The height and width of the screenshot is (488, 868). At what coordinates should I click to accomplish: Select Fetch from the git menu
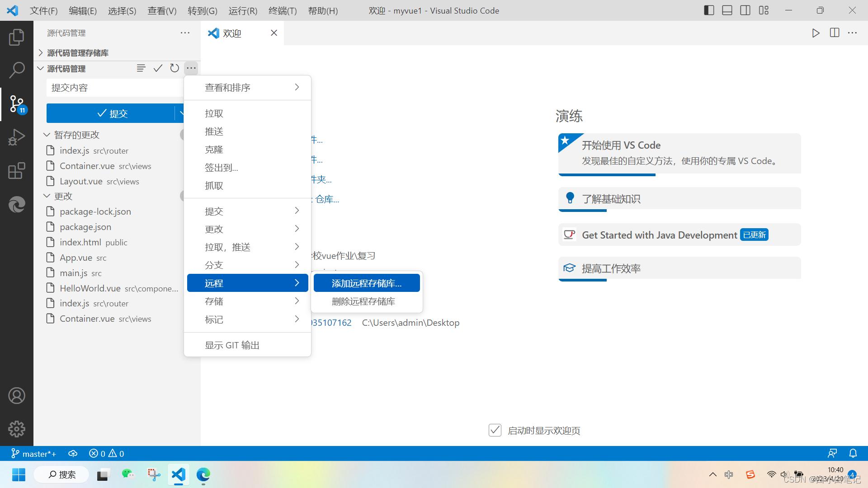pyautogui.click(x=247, y=186)
